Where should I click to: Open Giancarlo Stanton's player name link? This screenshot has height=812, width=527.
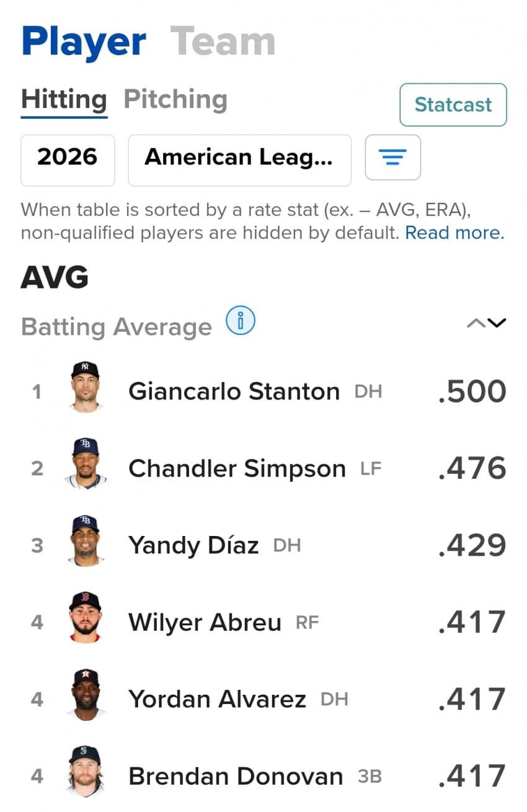coord(234,391)
